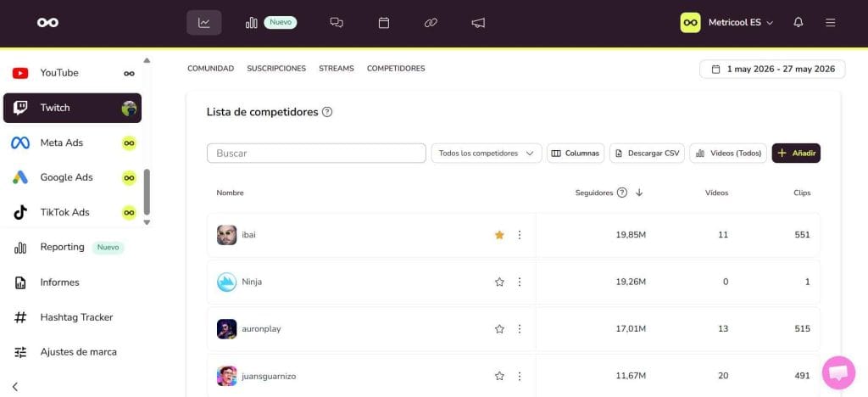Click the 19,85M followers value

[x=631, y=235]
